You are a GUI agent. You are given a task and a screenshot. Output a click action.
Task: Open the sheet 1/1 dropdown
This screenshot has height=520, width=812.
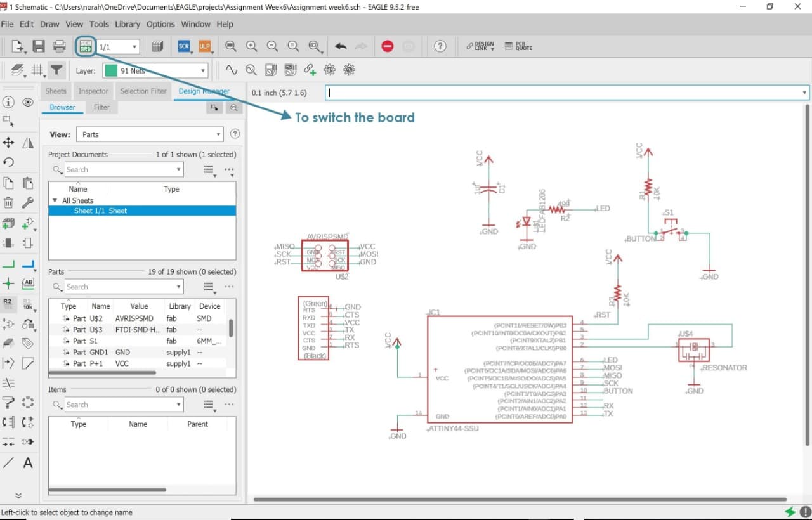134,47
